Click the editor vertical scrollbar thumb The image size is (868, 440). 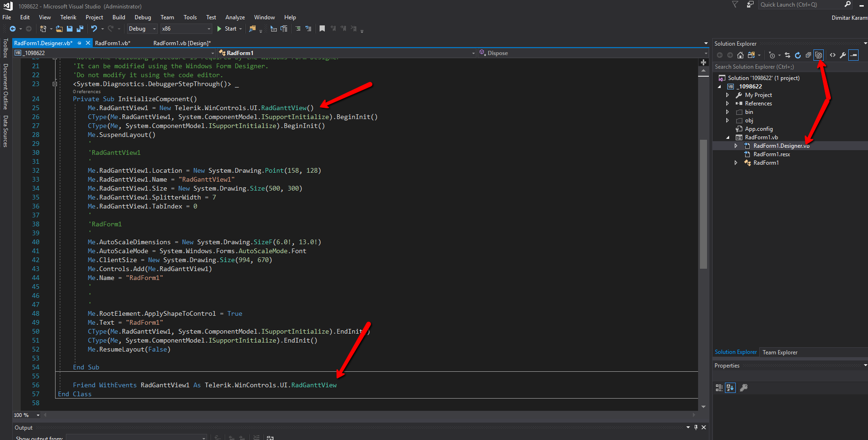(703, 203)
